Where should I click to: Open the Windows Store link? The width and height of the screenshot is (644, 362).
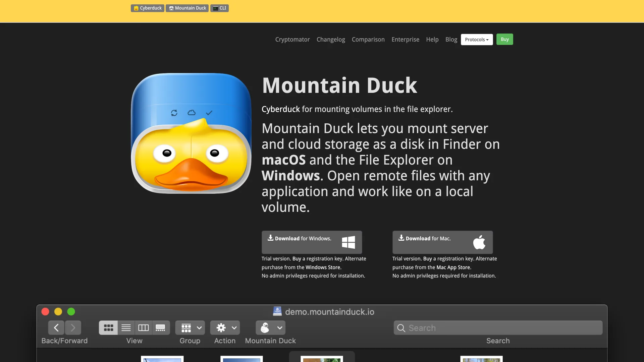pos(323,267)
